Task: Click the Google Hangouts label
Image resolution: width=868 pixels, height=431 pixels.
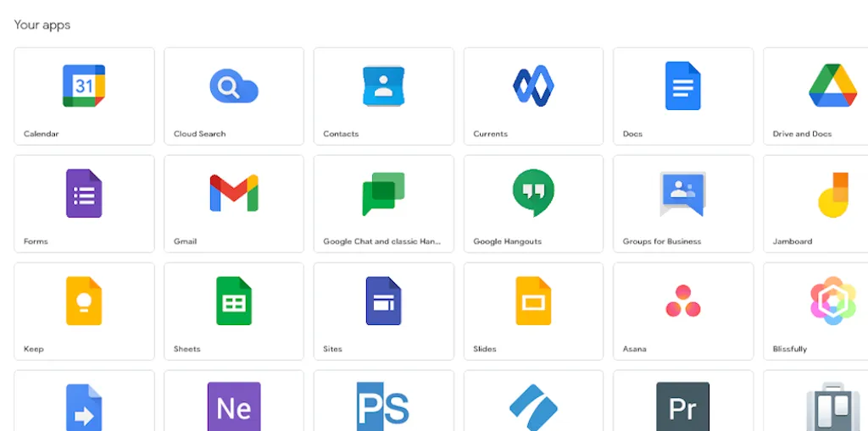Action: 507,241
